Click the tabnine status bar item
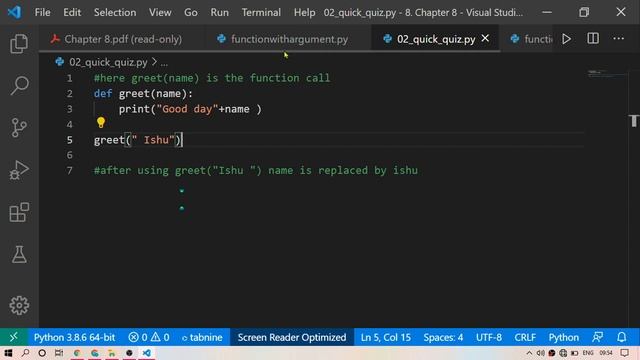 click(202, 337)
